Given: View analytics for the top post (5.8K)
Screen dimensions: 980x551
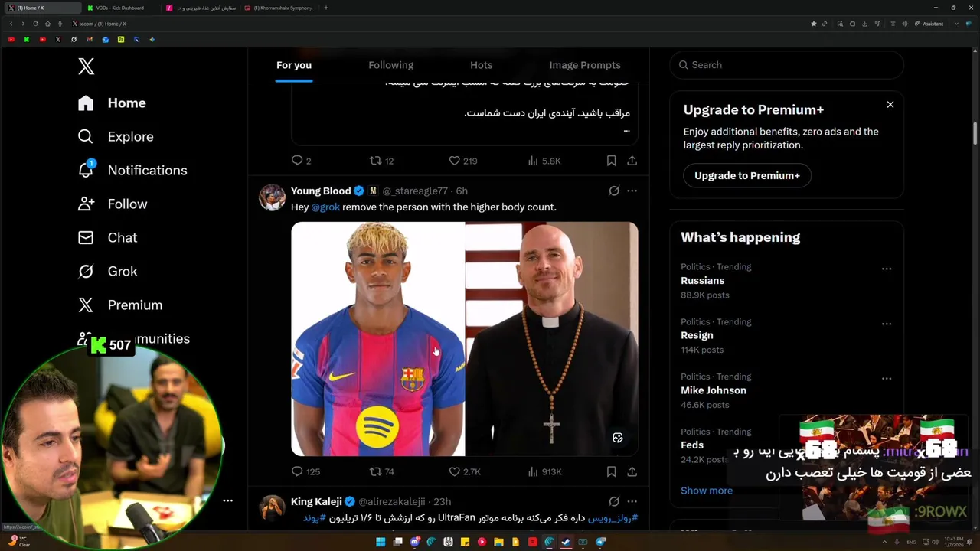Looking at the screenshot, I should click(544, 161).
